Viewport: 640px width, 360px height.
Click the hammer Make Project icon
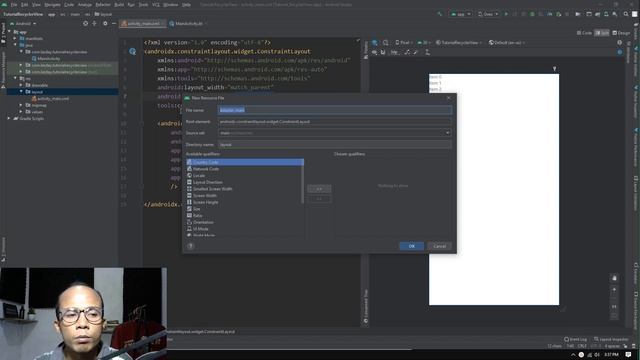[x=440, y=14]
